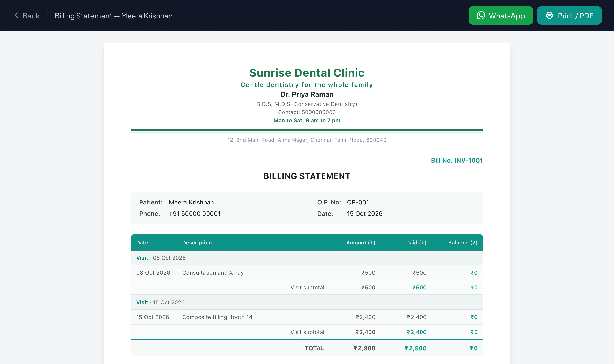Click Bill No: INV-1001
Image resolution: width=614 pixels, height=364 pixels.
coord(457,160)
